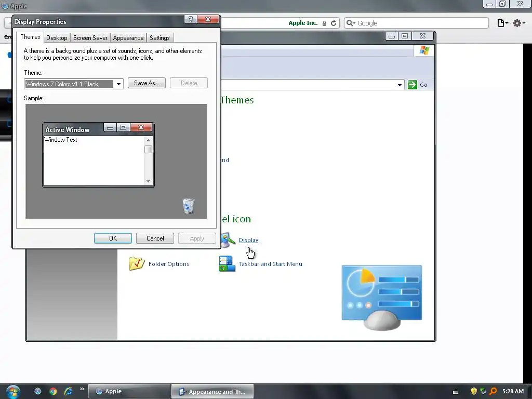Switch to the Desktop tab
Screen dimensions: 532x399
point(57,37)
